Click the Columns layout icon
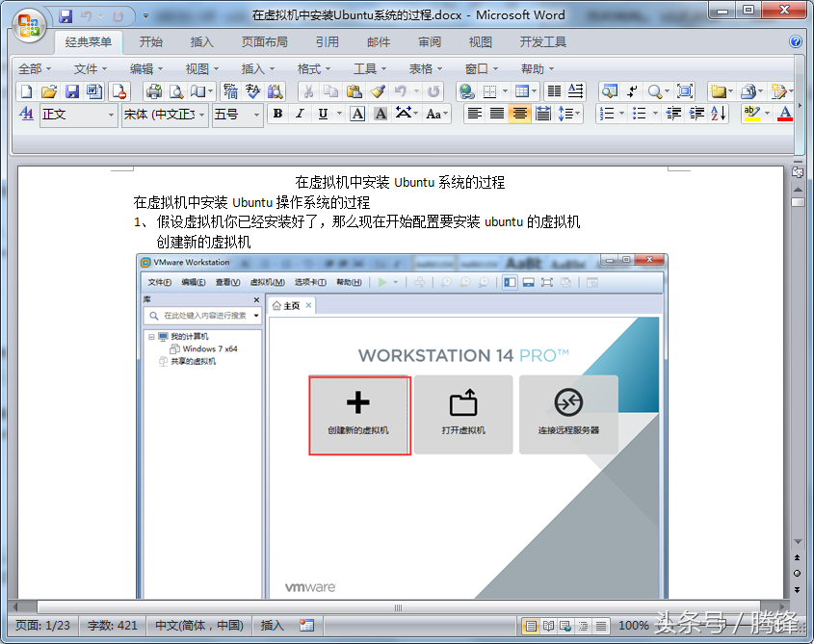Viewport: 814px width, 644px height. click(554, 91)
